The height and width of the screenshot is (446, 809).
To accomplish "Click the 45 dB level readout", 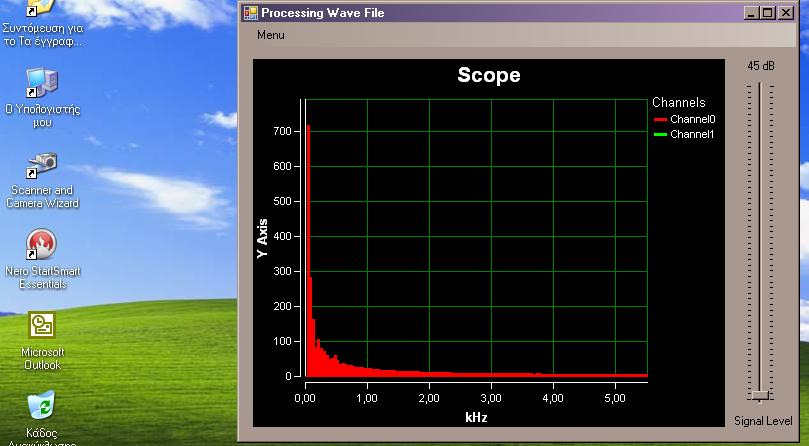I will [761, 66].
